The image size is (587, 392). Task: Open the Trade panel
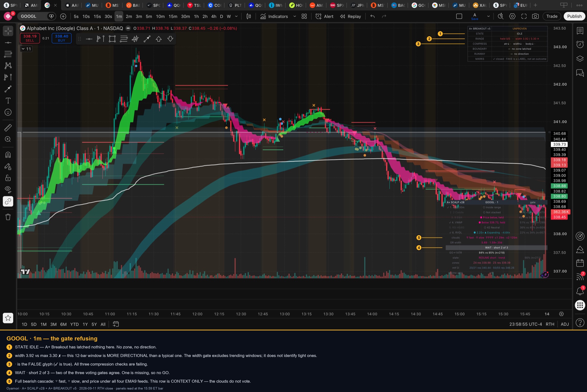tap(552, 16)
